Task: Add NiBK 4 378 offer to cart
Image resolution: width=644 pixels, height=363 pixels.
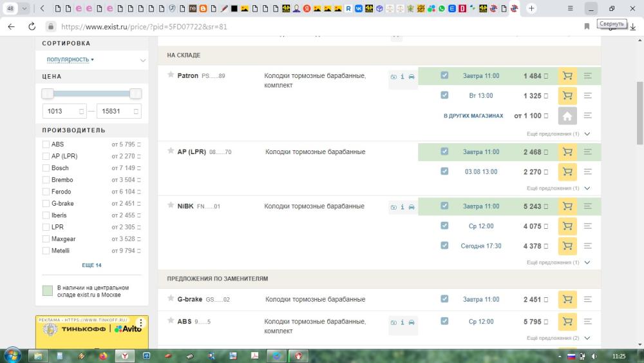Action: (x=567, y=246)
